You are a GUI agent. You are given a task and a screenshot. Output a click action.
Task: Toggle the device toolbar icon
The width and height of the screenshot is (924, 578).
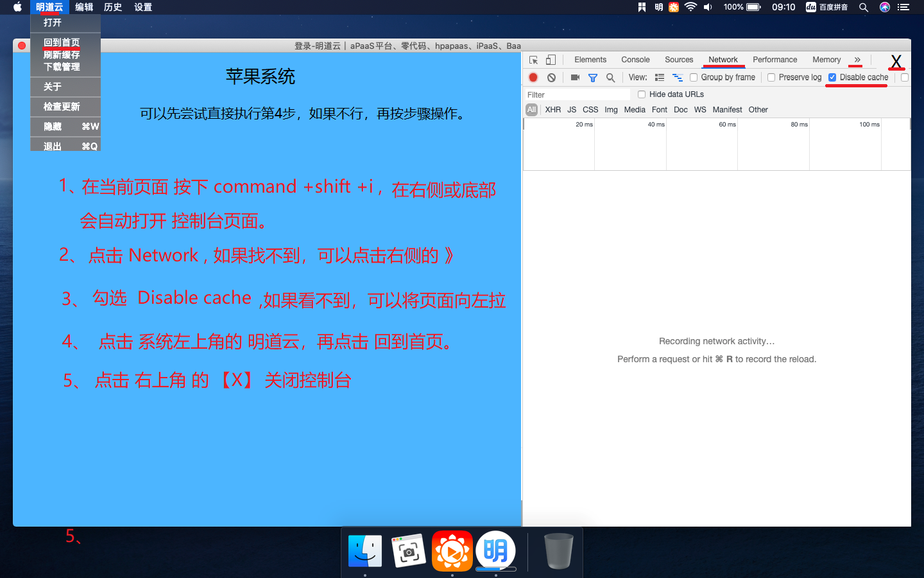(x=551, y=60)
